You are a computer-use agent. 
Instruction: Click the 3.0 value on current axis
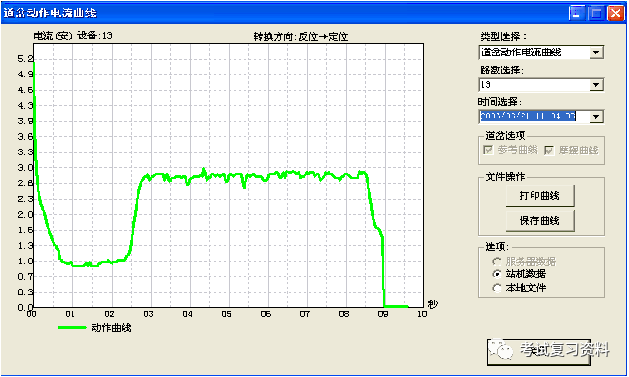(25, 168)
